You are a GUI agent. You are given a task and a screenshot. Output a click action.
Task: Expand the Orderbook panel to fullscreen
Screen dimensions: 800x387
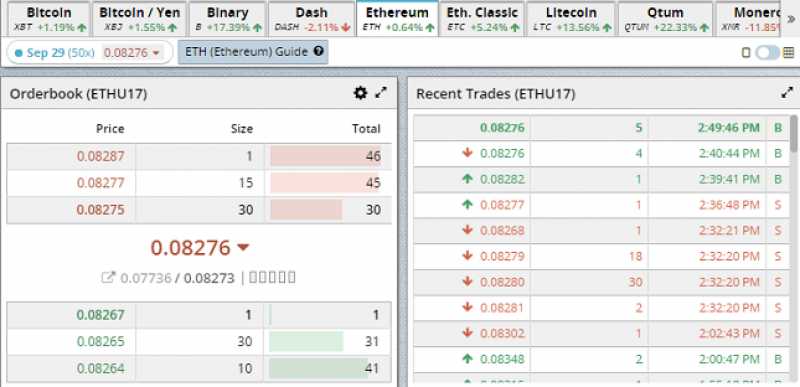pyautogui.click(x=381, y=93)
